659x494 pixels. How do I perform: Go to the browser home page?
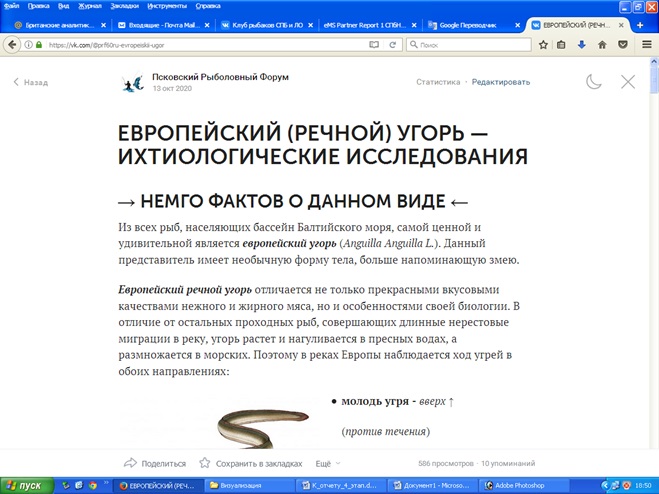(603, 45)
